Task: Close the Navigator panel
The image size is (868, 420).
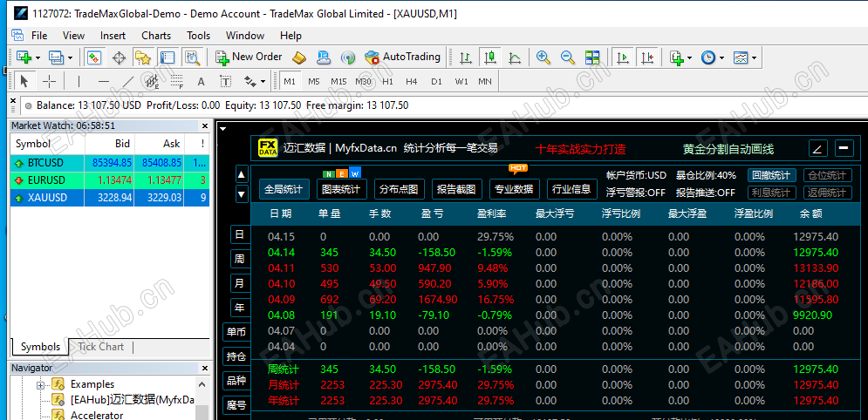Action: point(204,368)
